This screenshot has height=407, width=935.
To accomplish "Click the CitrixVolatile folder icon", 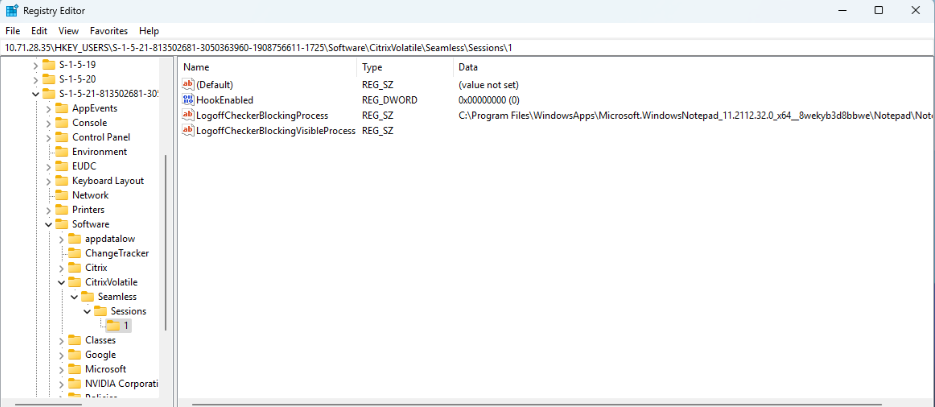I will click(75, 282).
